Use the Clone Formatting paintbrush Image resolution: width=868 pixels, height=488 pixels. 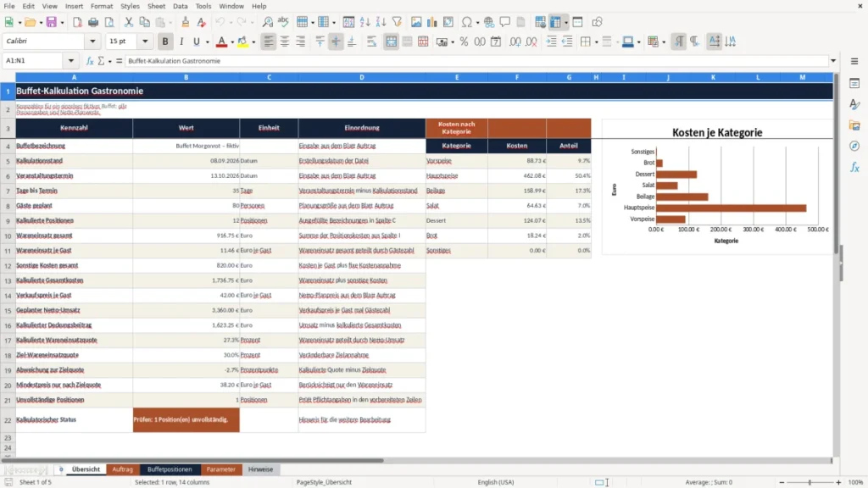(185, 22)
